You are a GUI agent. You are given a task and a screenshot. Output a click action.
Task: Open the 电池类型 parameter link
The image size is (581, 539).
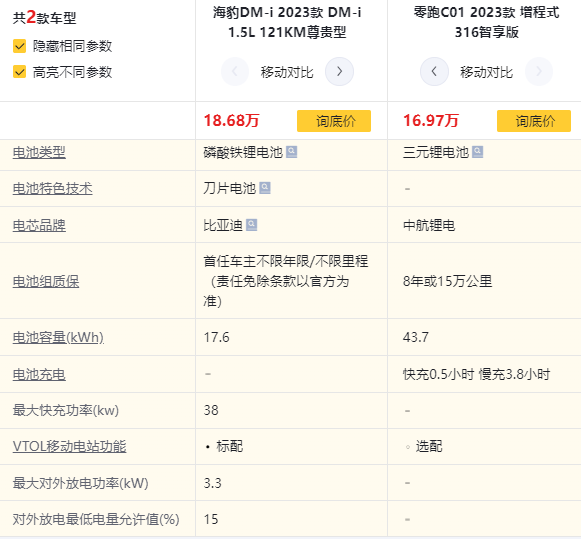tap(39, 153)
